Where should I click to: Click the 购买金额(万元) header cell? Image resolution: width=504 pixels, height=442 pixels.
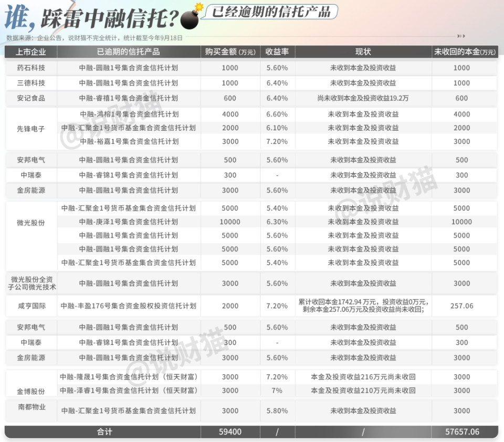pos(230,52)
